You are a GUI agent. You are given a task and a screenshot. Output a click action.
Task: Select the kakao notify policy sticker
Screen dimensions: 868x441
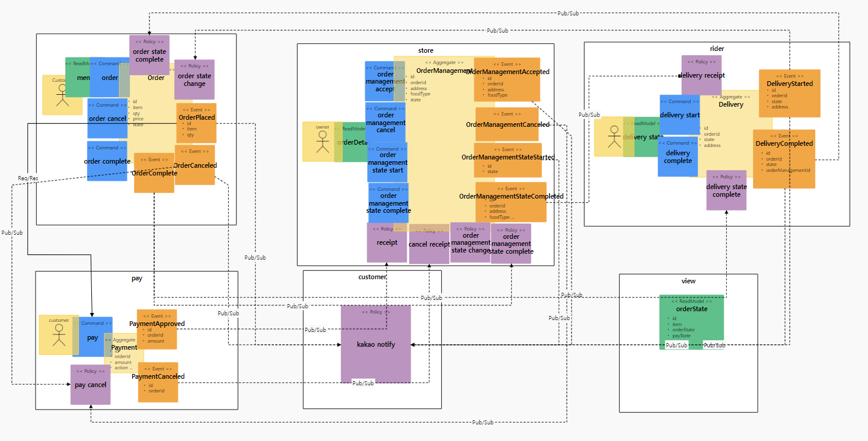[x=376, y=344]
